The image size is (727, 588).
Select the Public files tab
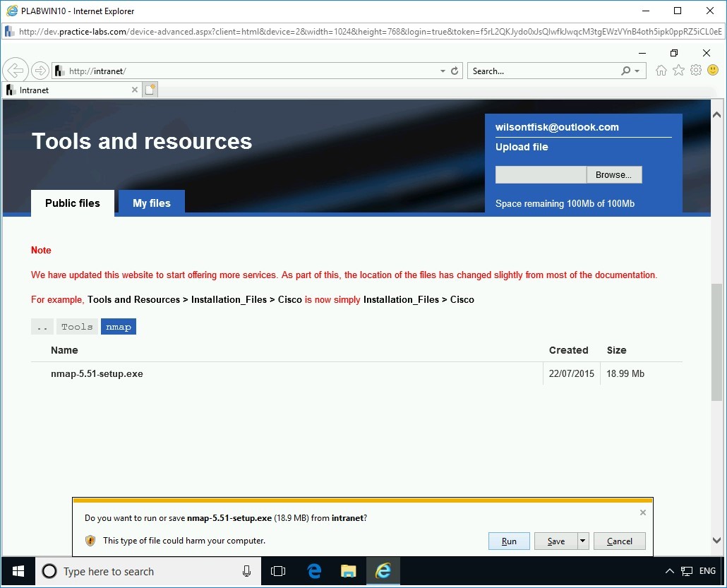tap(72, 203)
